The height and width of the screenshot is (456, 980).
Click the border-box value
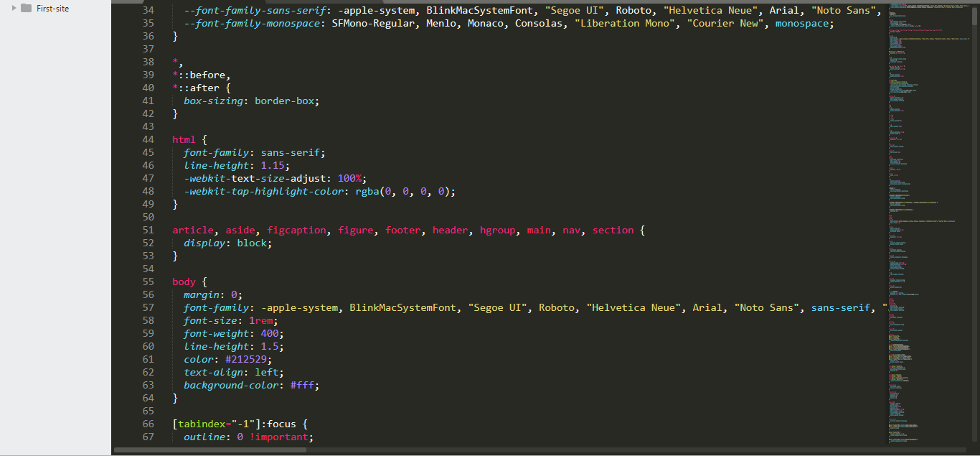click(x=284, y=101)
